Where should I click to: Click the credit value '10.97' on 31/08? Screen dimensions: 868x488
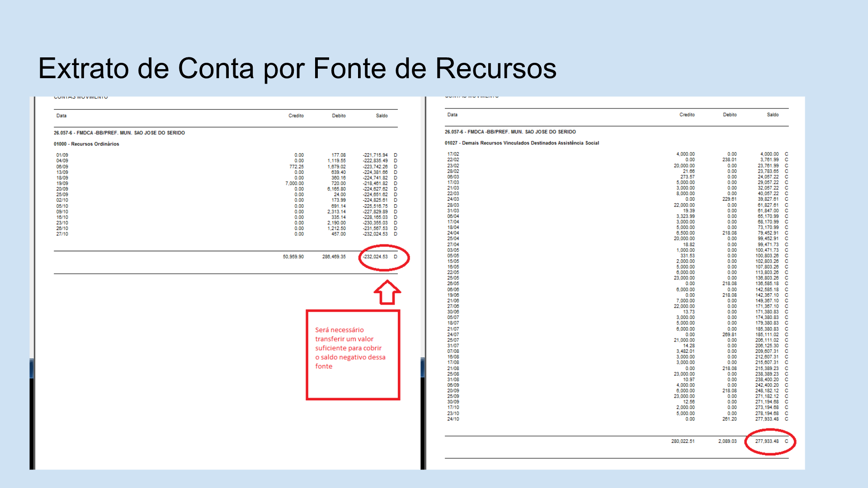(x=689, y=380)
